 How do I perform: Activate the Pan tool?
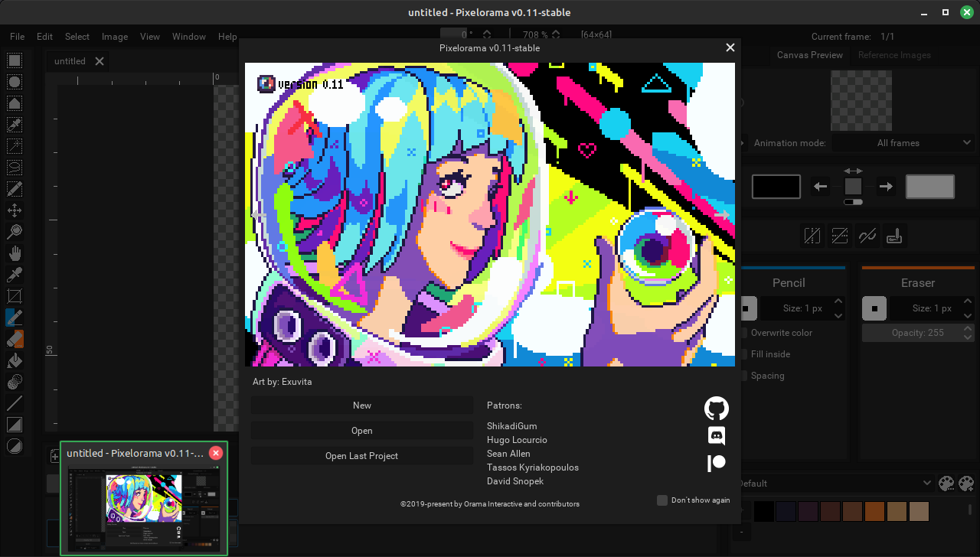coord(15,253)
